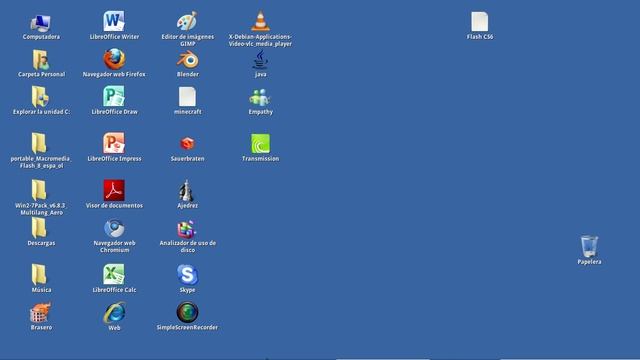Launch Navegador web Firefox
The height and width of the screenshot is (360, 640).
(x=114, y=59)
